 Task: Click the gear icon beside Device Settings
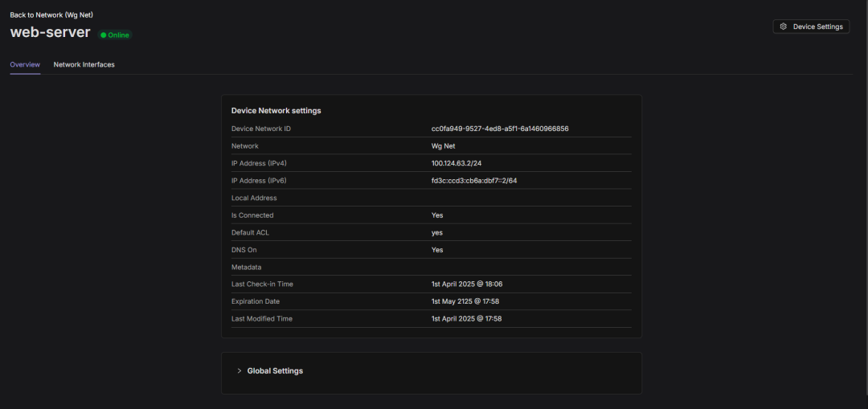[784, 27]
